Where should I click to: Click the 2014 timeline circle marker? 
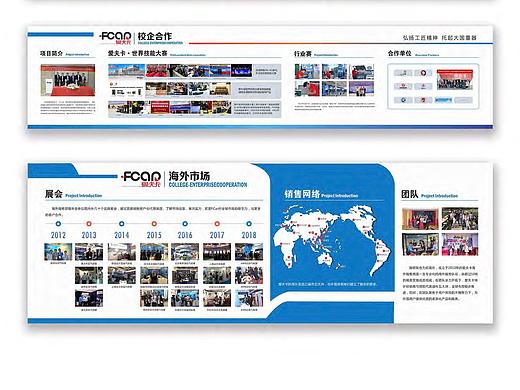[122, 224]
